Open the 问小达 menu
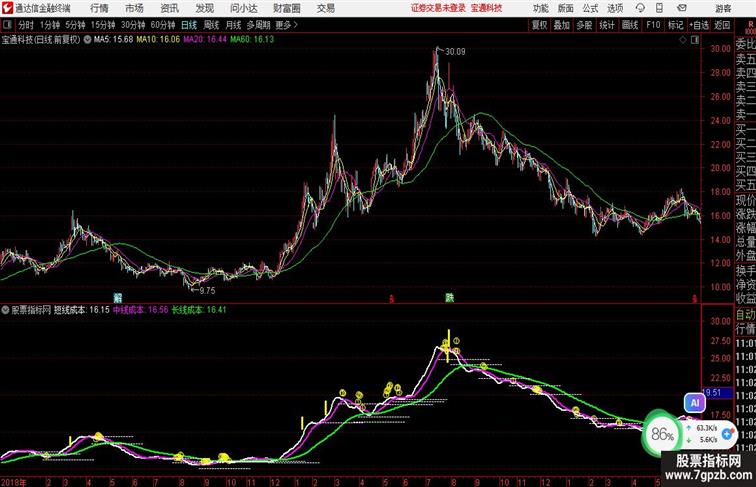The width and height of the screenshot is (756, 487). 243,8
